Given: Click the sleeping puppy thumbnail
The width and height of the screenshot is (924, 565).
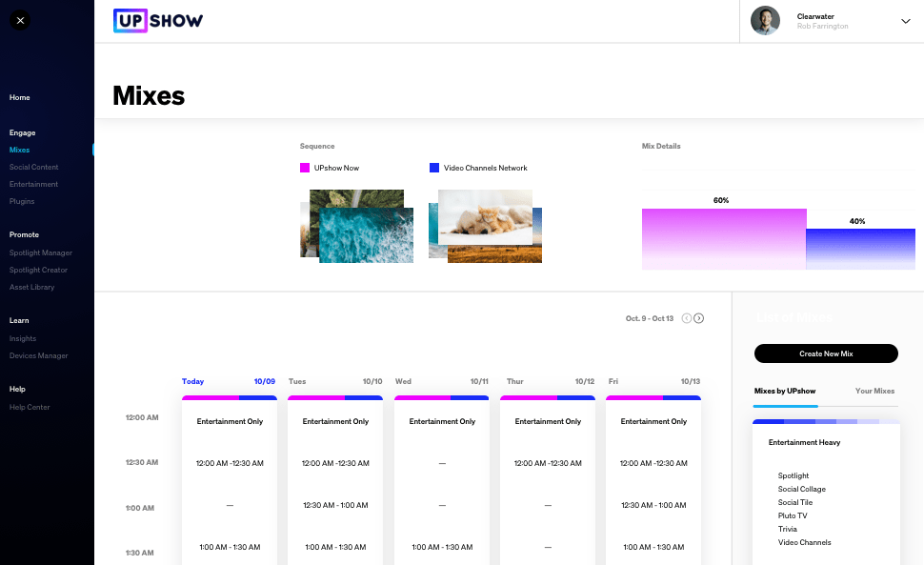Looking at the screenshot, I should click(485, 217).
